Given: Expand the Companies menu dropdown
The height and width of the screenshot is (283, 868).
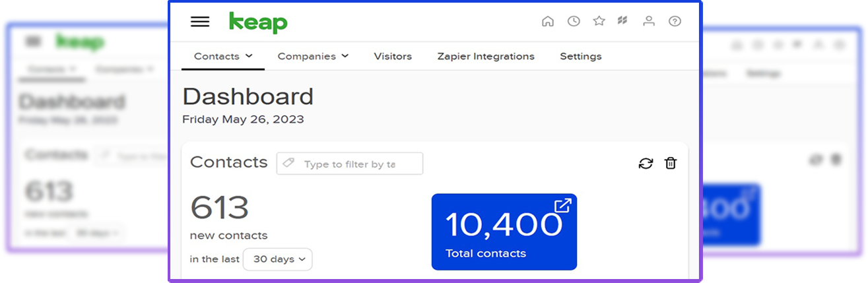Looking at the screenshot, I should click(x=313, y=56).
